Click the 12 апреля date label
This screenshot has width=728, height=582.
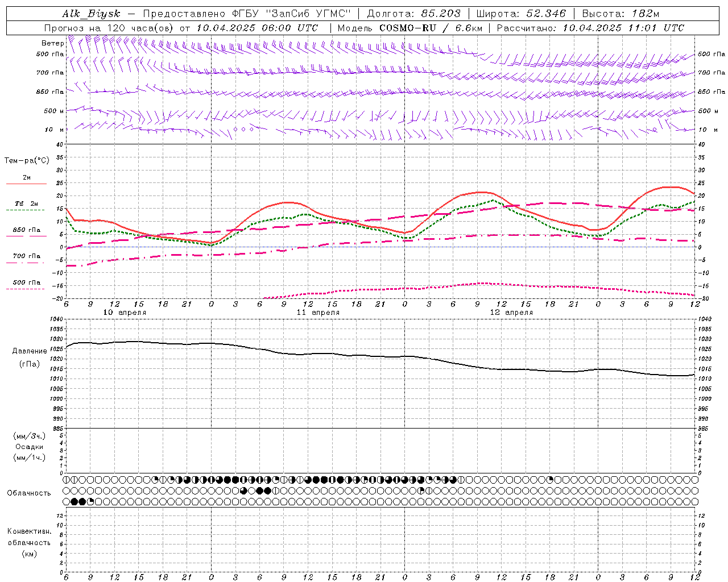[511, 313]
